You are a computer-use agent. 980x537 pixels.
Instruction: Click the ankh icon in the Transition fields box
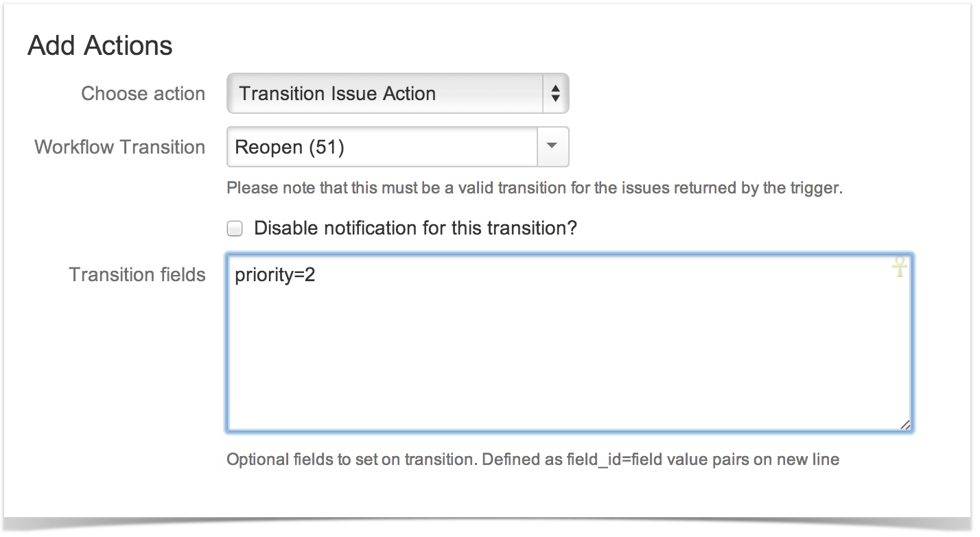[899, 267]
